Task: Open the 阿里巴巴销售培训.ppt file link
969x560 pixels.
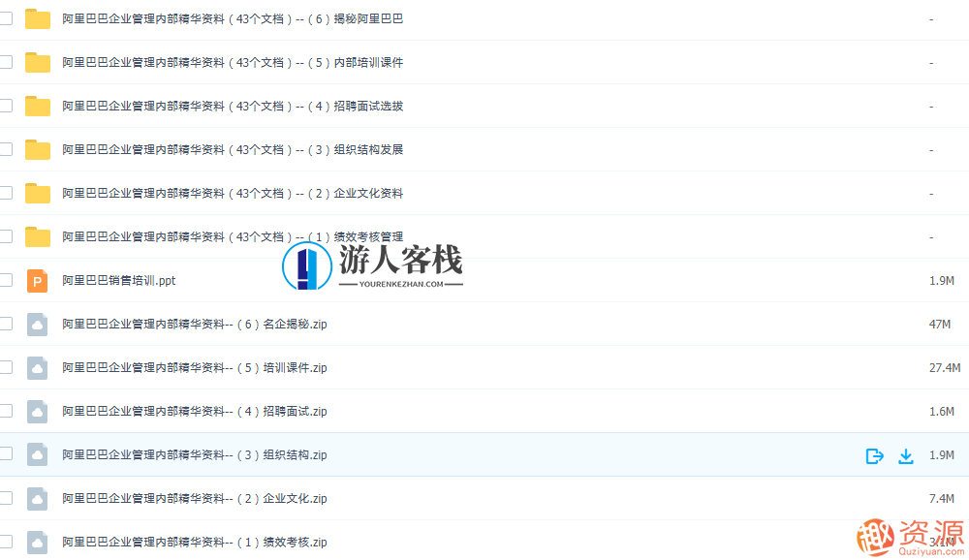Action: click(x=117, y=280)
